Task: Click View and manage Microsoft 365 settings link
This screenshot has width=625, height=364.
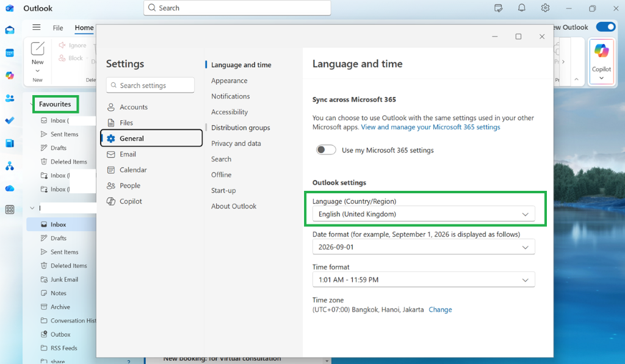Action: tap(430, 127)
